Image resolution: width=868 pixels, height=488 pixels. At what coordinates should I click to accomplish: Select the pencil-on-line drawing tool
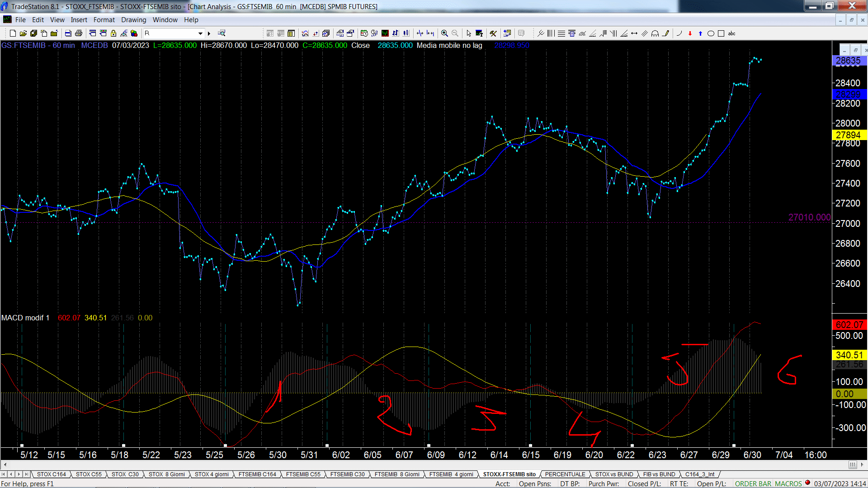coord(665,33)
